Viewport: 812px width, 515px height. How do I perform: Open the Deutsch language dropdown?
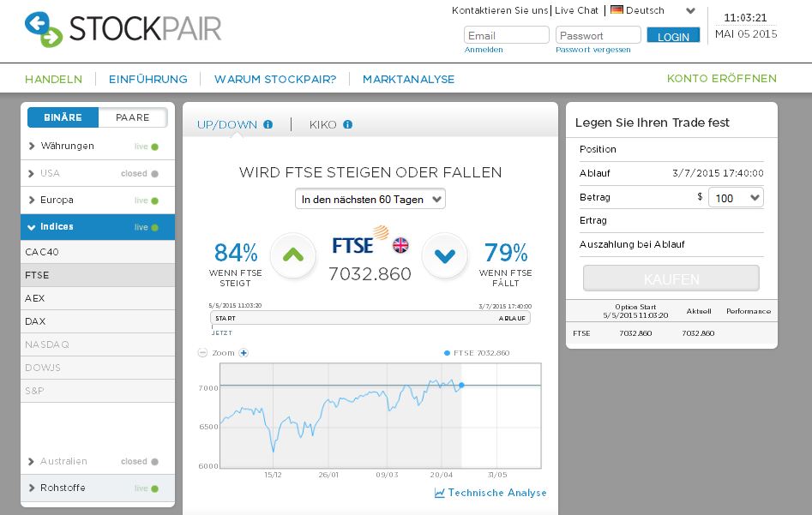pyautogui.click(x=653, y=9)
